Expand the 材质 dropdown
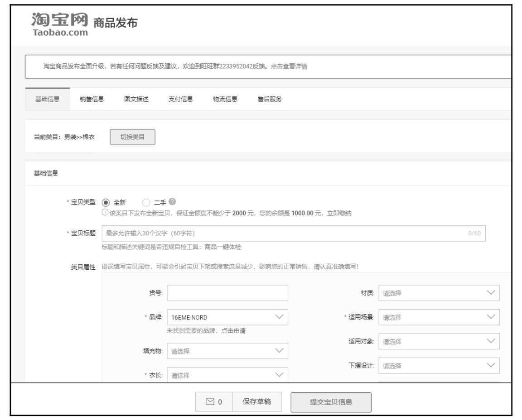Screen dimensions: 522x420 pyautogui.click(x=439, y=293)
